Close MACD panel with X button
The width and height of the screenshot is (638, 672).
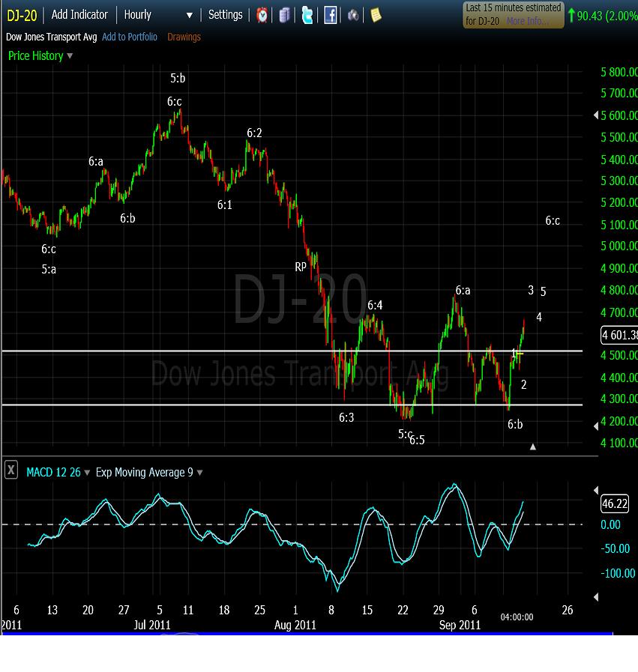coord(11,470)
